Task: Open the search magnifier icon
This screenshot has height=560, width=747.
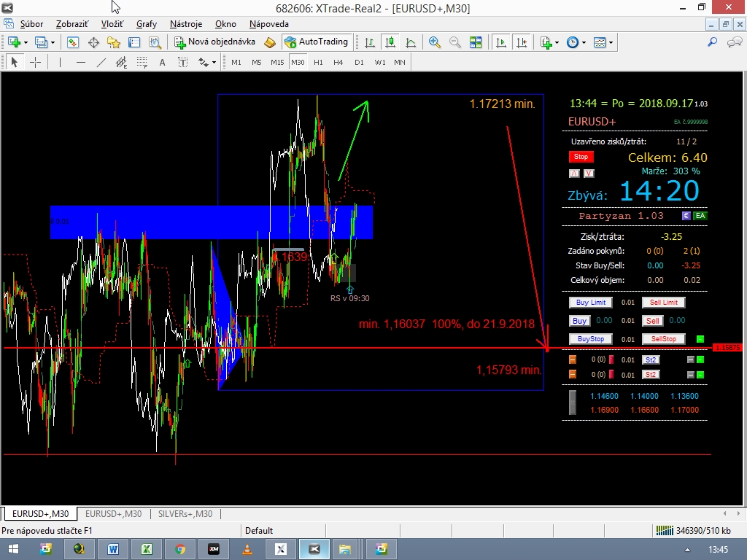Action: point(712,42)
